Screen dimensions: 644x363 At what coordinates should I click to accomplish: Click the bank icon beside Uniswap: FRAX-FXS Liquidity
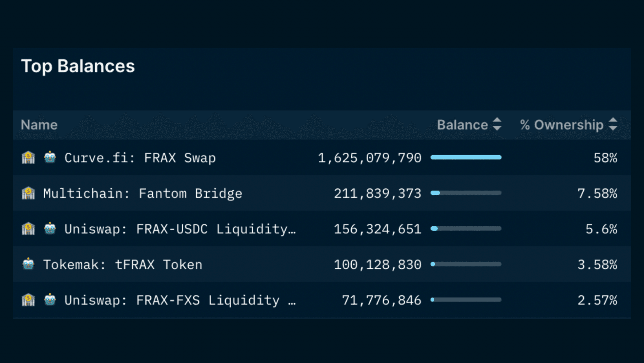click(x=28, y=300)
